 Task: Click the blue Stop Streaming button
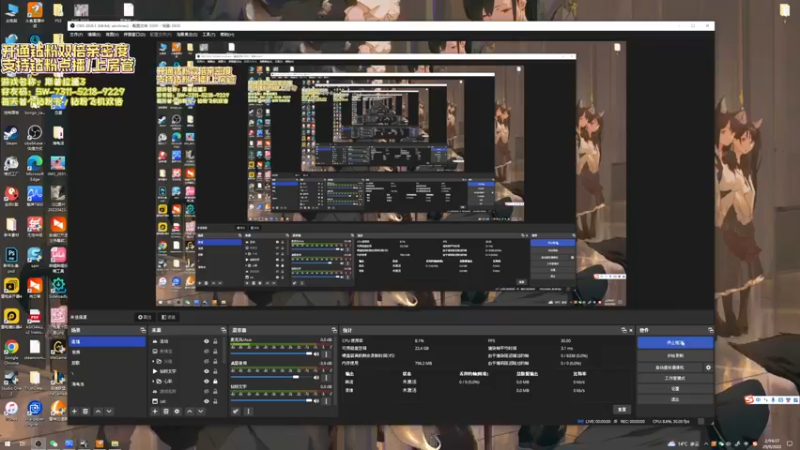(675, 343)
